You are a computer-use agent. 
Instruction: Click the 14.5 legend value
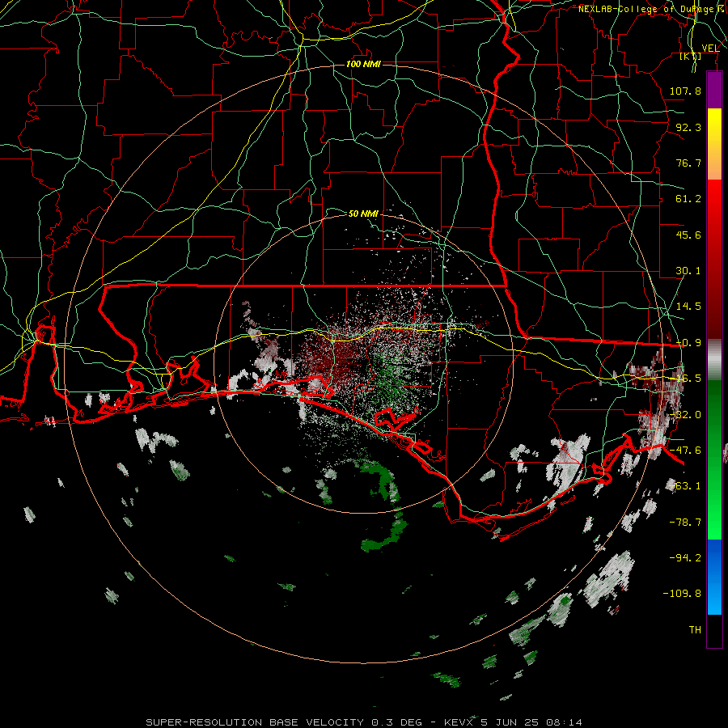[688, 307]
